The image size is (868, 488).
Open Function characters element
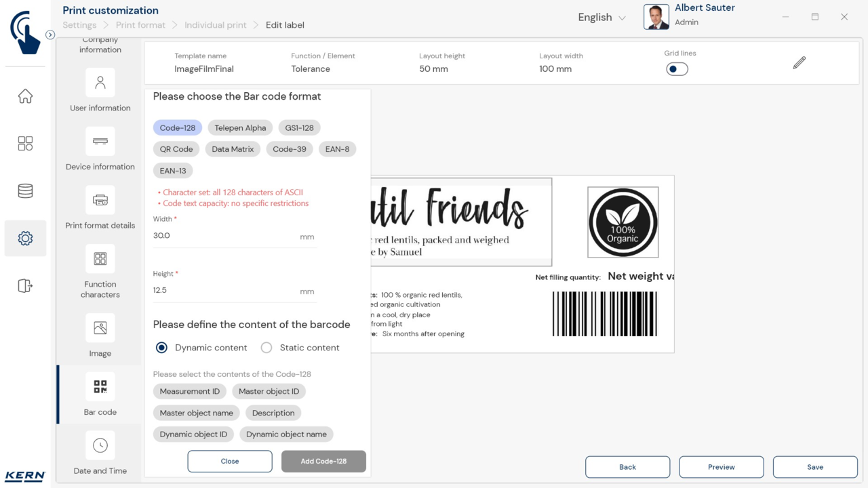click(100, 259)
